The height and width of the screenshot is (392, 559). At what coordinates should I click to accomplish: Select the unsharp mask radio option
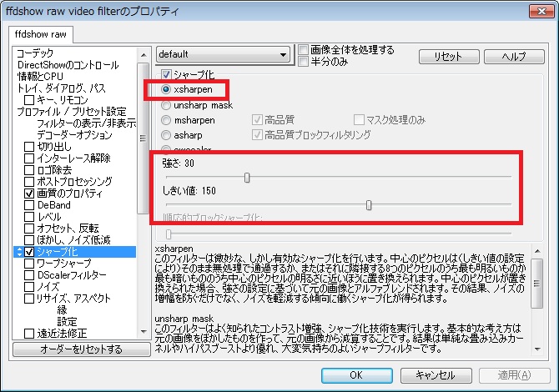(167, 105)
